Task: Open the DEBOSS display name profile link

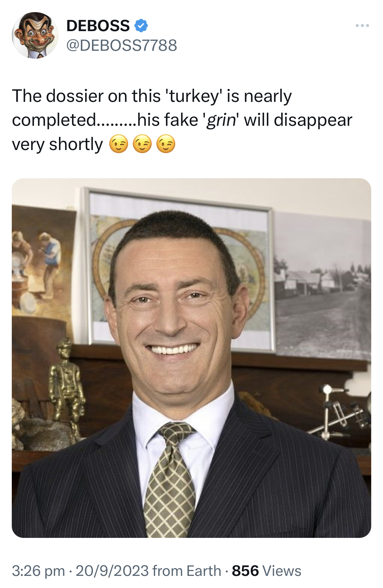Action: pos(98,26)
